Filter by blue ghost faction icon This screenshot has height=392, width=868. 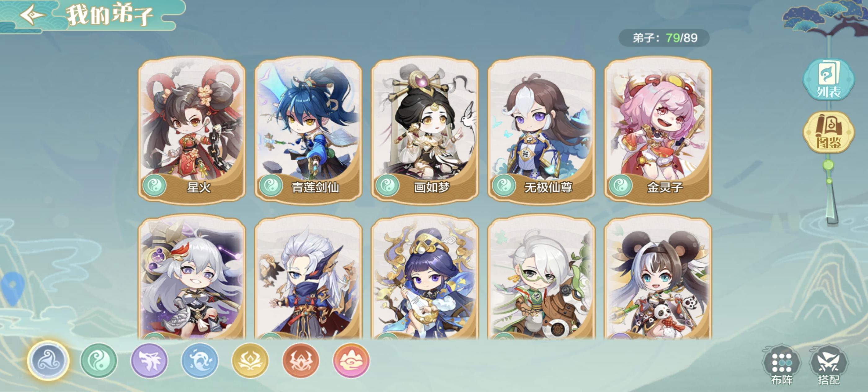pos(200,361)
